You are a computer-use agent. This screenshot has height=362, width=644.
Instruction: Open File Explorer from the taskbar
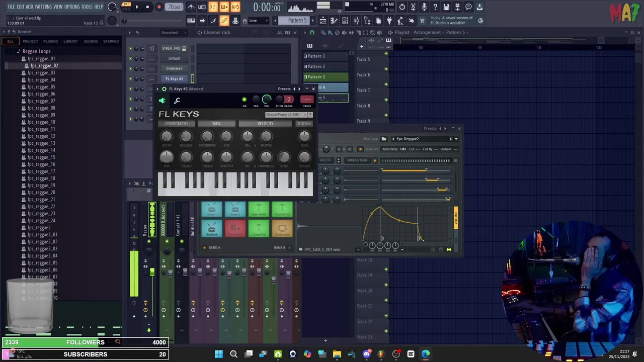[337, 354]
